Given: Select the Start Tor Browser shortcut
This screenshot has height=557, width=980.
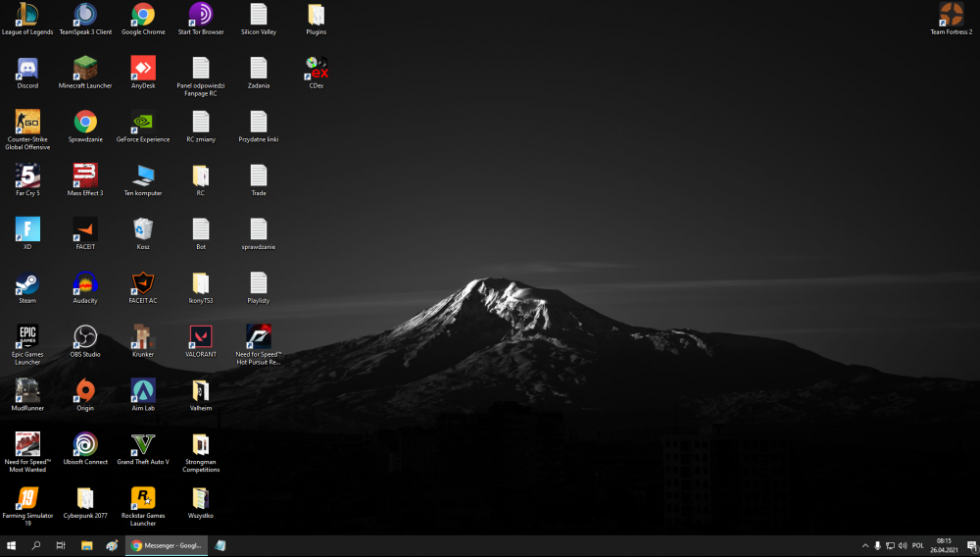Looking at the screenshot, I should point(200,15).
